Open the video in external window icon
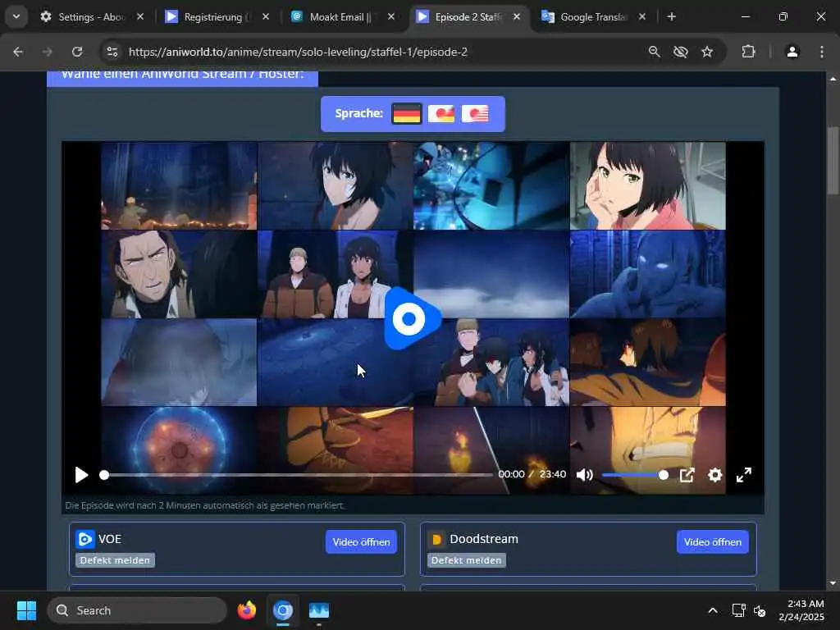840x630 pixels. pos(687,475)
